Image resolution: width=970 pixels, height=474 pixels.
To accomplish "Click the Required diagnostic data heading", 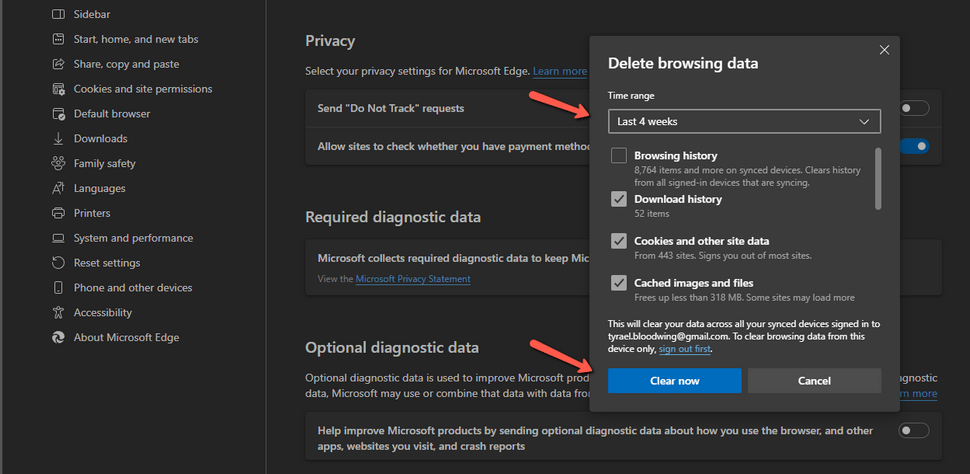I will click(393, 217).
